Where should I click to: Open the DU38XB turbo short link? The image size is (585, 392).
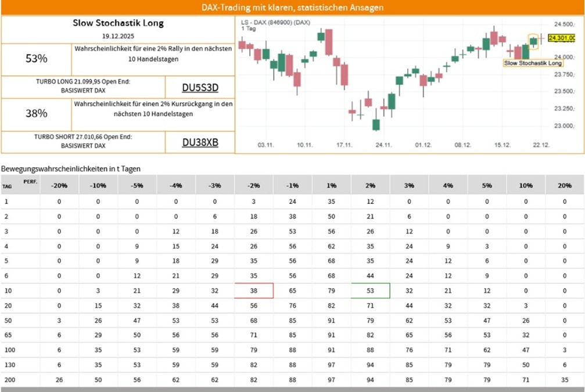coord(200,142)
